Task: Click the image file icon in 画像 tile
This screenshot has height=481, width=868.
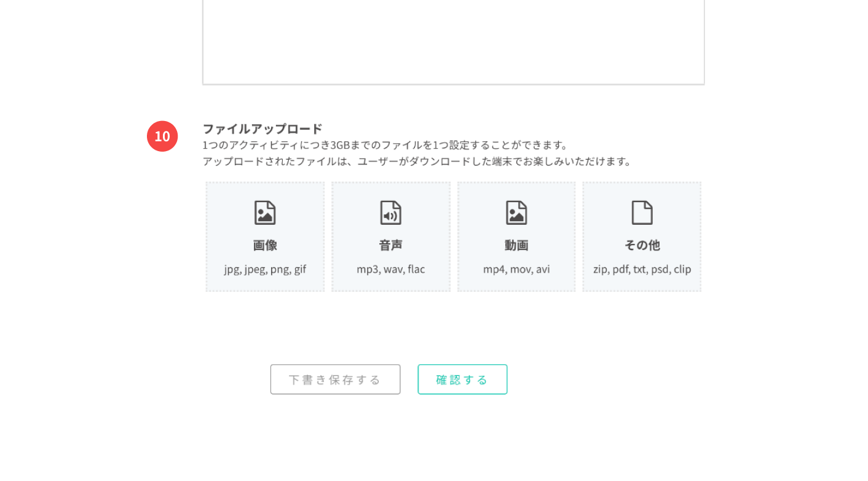Action: (x=265, y=213)
